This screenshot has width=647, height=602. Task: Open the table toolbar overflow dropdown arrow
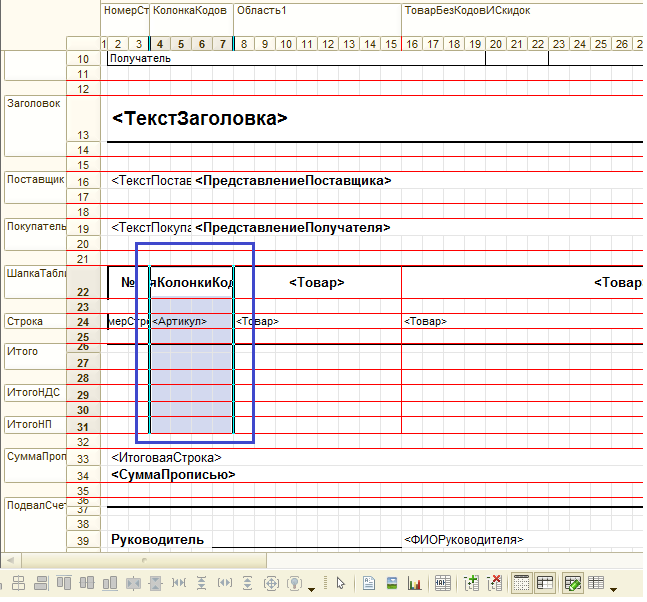[613, 584]
